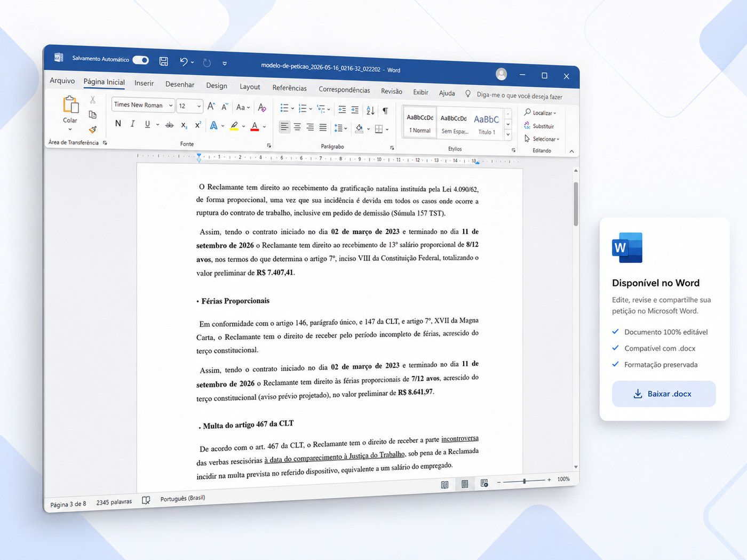
Task: Open the Selecionar dropdown
Action: tap(542, 139)
